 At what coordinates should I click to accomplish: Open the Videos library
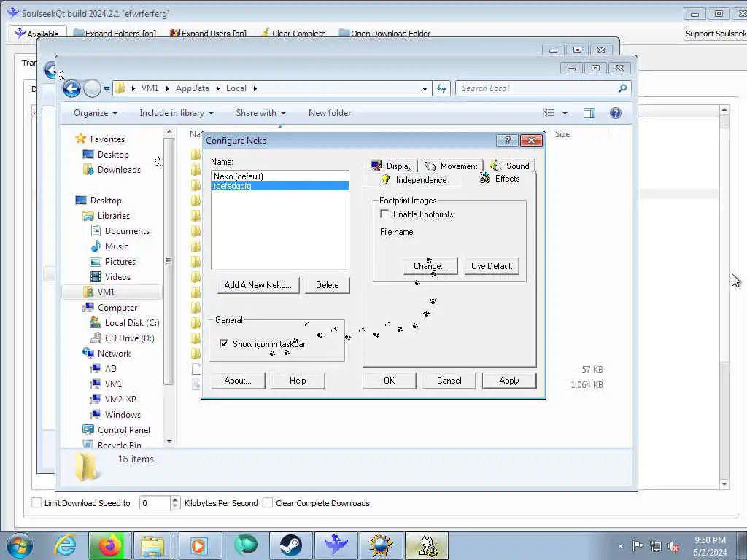click(117, 276)
